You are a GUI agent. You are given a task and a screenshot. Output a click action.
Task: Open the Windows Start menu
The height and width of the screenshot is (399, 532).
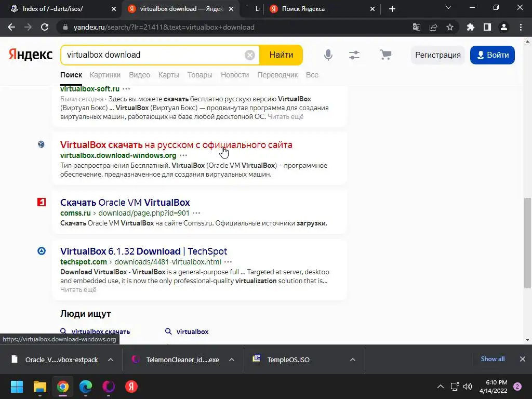point(17,387)
